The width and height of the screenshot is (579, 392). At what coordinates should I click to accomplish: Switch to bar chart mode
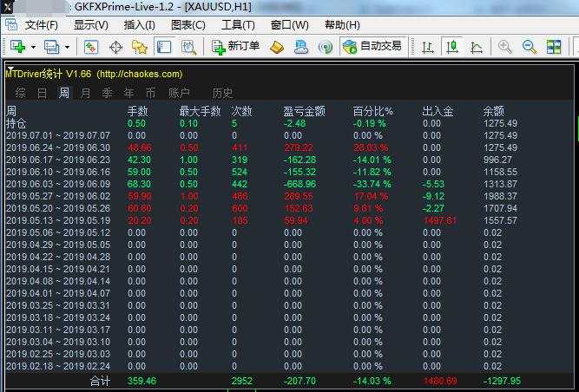(x=428, y=47)
